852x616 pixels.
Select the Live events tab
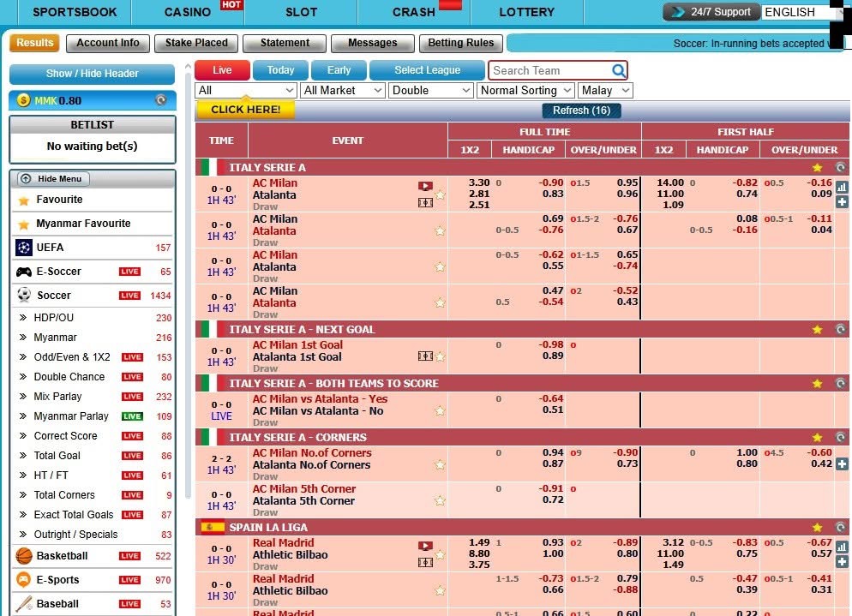click(x=222, y=70)
